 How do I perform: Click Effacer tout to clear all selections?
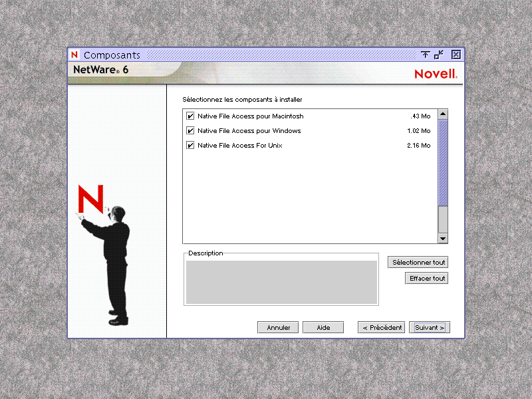(x=426, y=278)
